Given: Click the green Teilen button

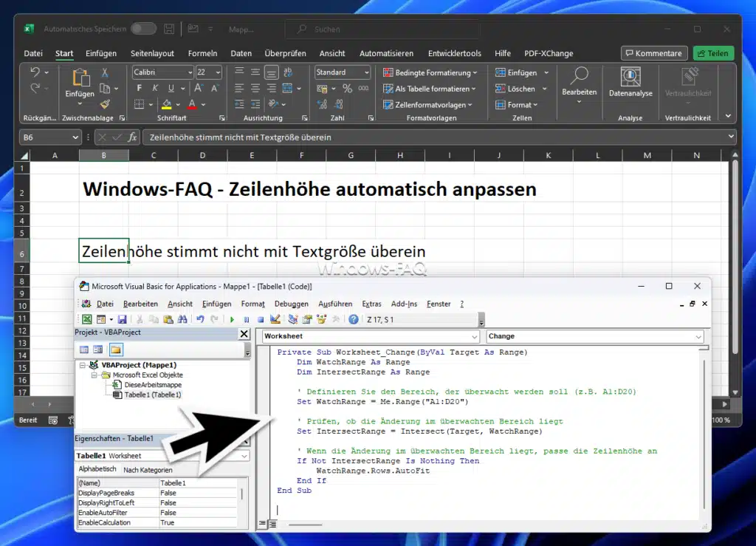Looking at the screenshot, I should tap(713, 53).
